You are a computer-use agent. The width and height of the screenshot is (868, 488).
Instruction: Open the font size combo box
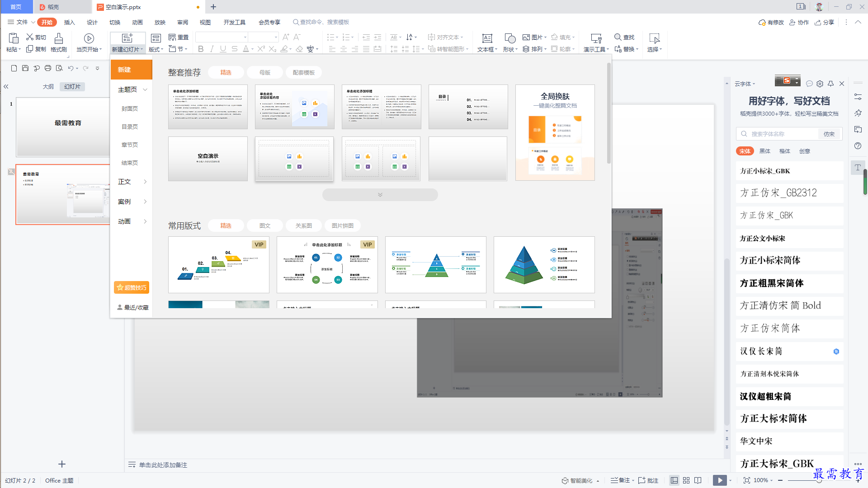point(262,37)
